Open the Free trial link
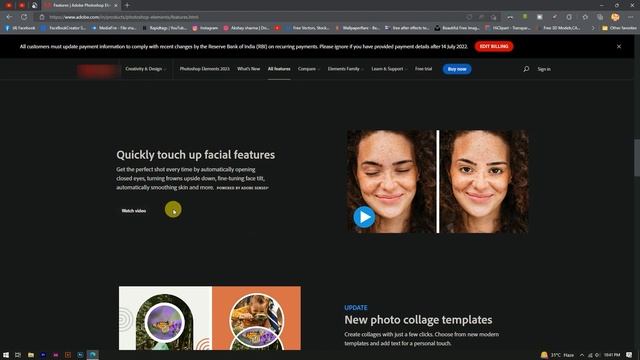This screenshot has height=360, width=640. coord(423,69)
